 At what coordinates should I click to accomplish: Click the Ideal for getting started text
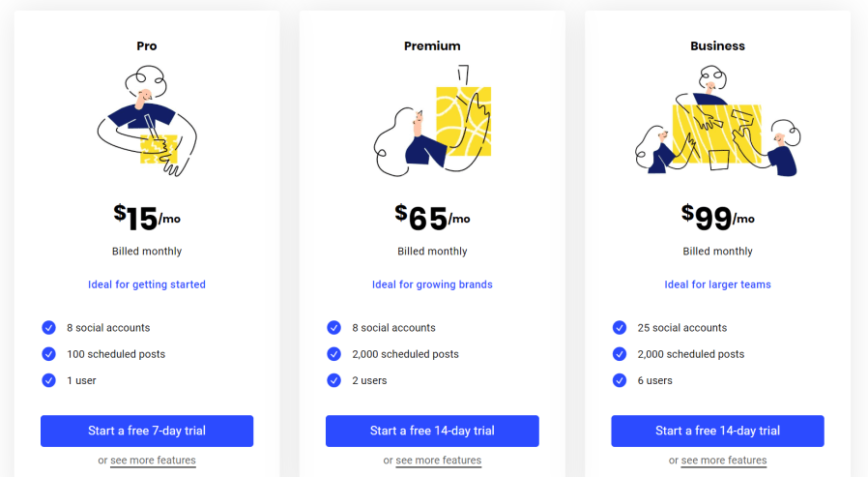point(147,284)
